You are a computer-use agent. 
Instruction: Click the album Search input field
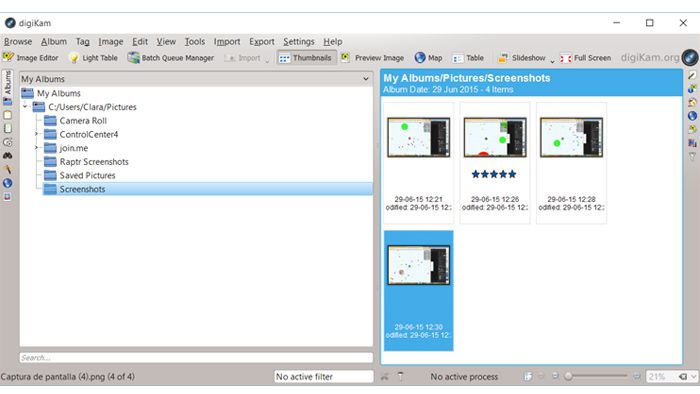196,357
